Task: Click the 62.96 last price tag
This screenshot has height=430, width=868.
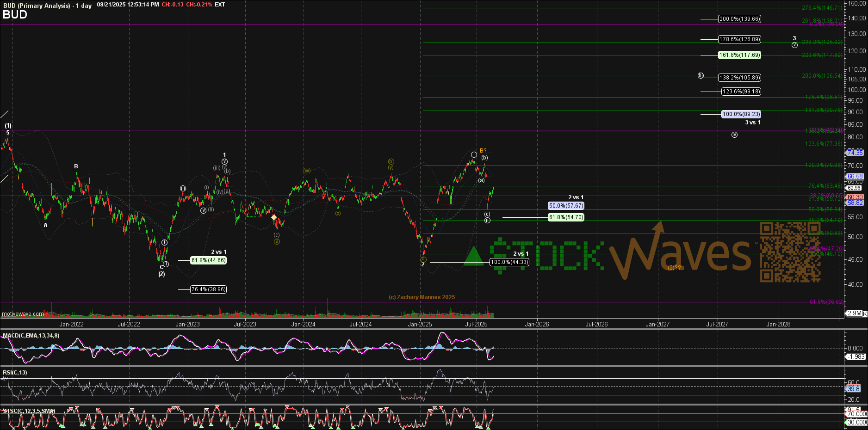Action: [x=854, y=188]
